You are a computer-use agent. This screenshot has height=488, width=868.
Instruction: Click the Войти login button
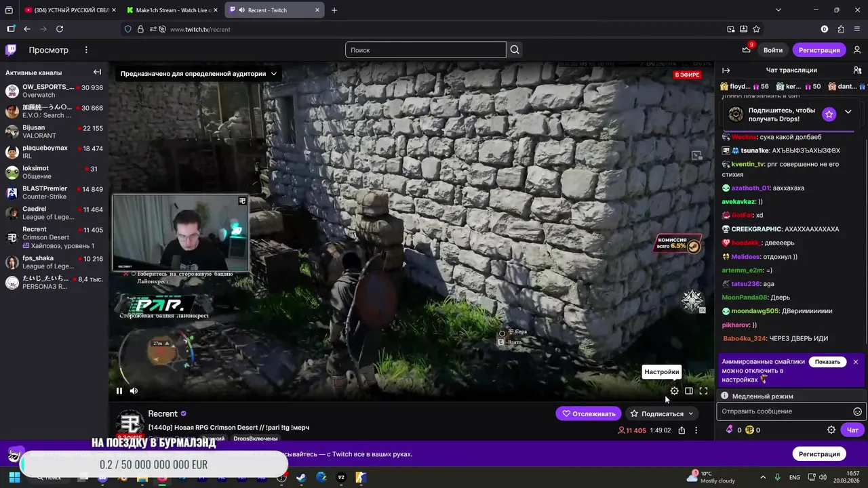pos(773,49)
